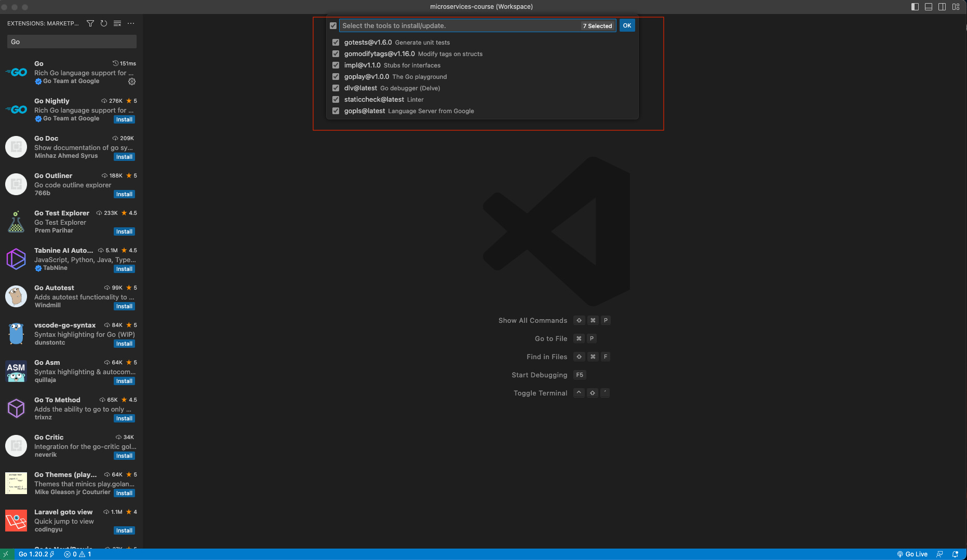Screen dimensions: 967x560
Task: Click the Go Themes thumbnail icon
Action: (x=16, y=483)
